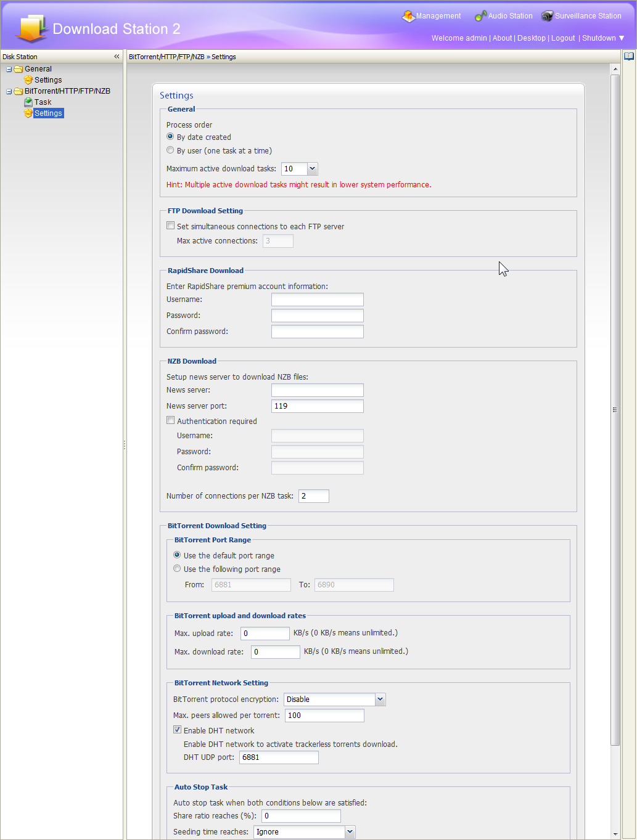Select By user (one task at a time)
637x840 pixels.
tap(170, 150)
